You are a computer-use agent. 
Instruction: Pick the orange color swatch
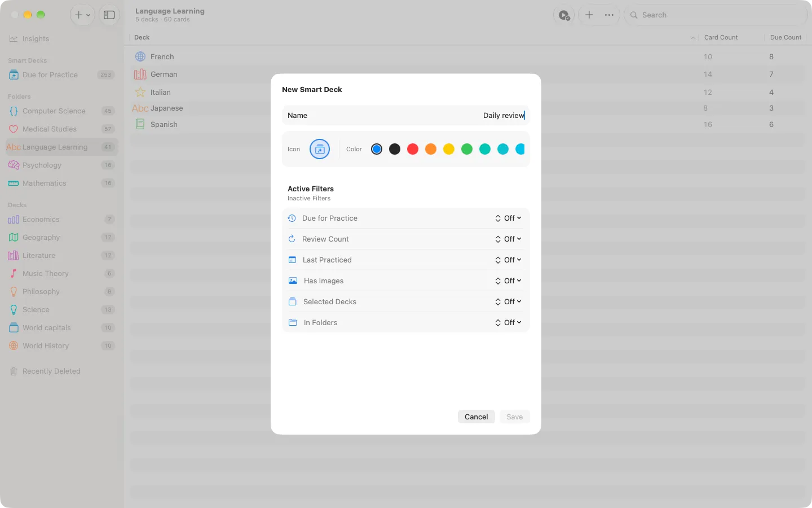(x=431, y=149)
